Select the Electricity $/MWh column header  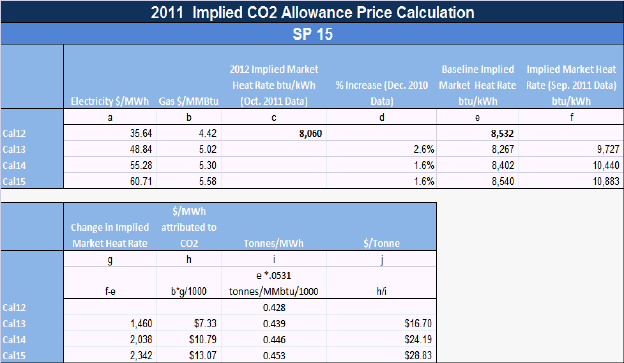(110, 101)
